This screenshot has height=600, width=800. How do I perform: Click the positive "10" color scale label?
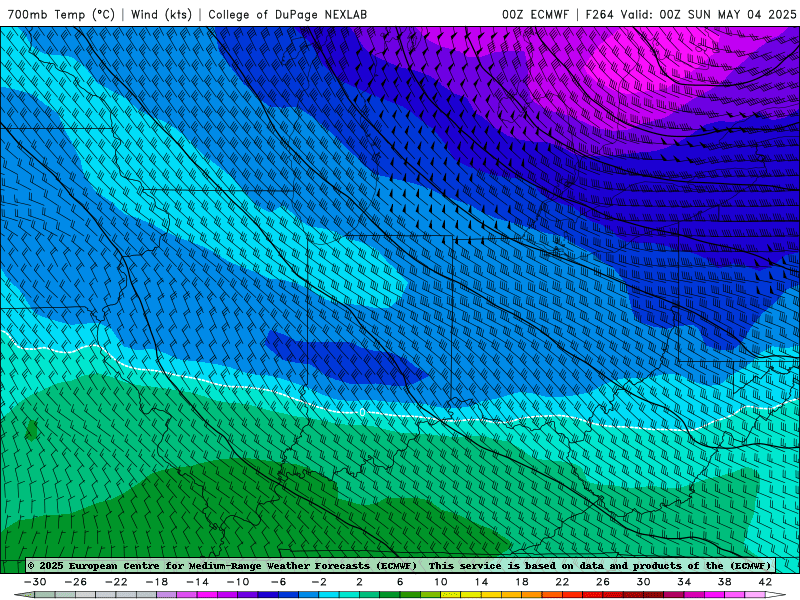tap(441, 582)
